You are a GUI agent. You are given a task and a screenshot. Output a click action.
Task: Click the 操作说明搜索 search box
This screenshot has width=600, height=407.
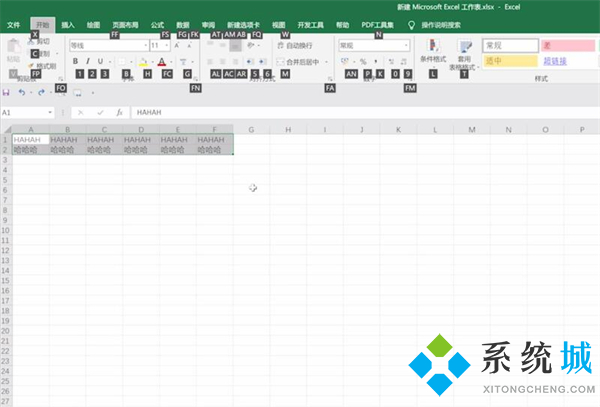tap(441, 25)
